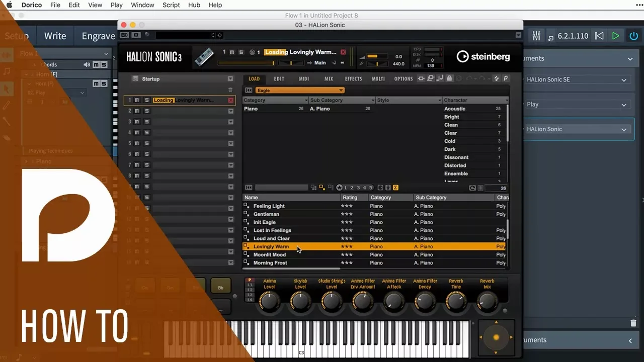Select the Distorted character filter
This screenshot has height=362, width=644.
[473, 165]
